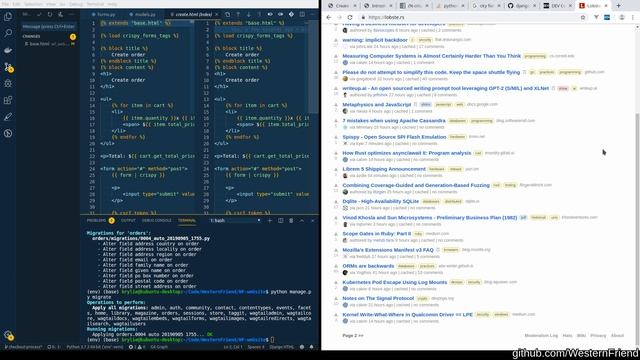
Task: Bookmark this page with the star icon
Action: [583, 18]
